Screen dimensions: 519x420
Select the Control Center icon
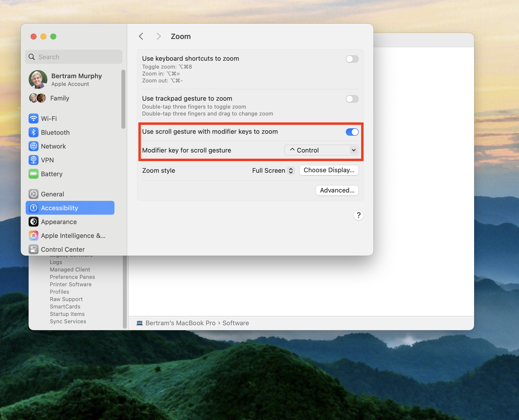point(34,249)
